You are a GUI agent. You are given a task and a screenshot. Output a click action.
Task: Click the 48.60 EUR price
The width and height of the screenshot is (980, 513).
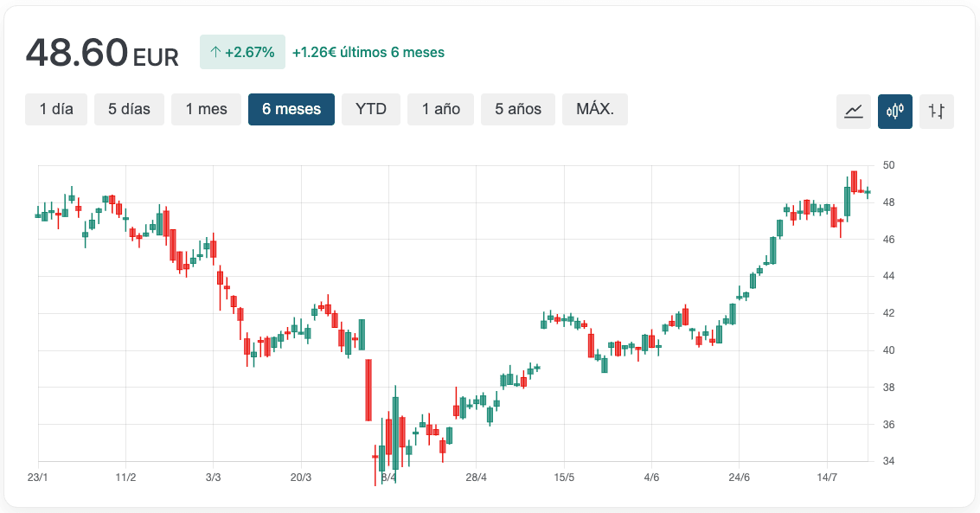(102, 54)
